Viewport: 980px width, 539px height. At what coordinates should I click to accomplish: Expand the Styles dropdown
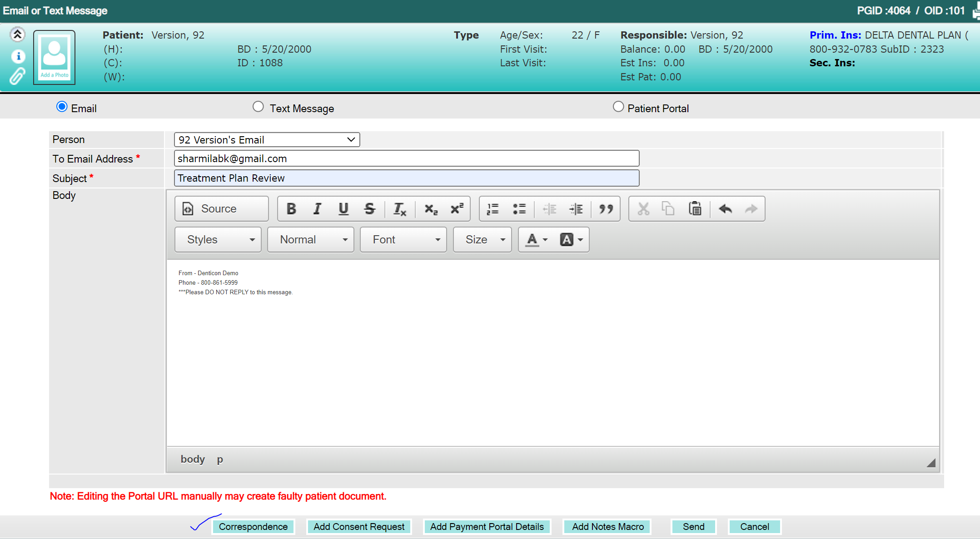(x=218, y=239)
